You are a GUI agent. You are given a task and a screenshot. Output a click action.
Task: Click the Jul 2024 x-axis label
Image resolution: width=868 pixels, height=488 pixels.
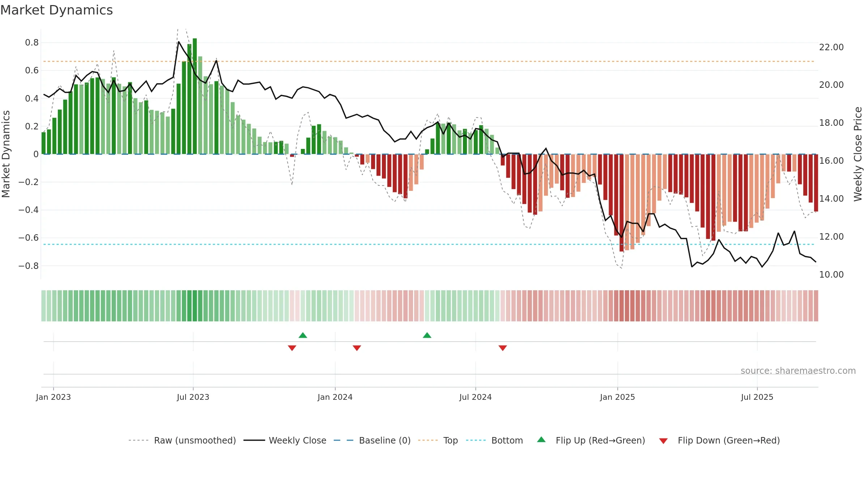click(x=476, y=397)
